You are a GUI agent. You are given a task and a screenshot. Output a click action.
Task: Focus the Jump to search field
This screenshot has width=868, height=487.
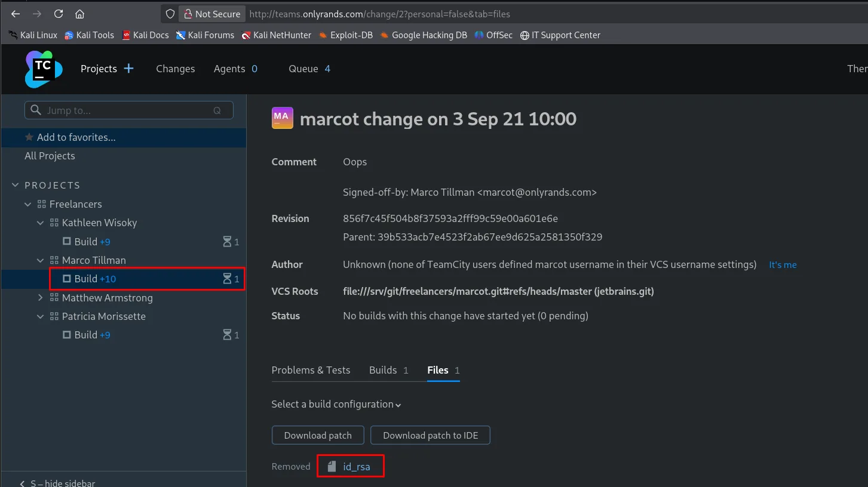click(129, 110)
